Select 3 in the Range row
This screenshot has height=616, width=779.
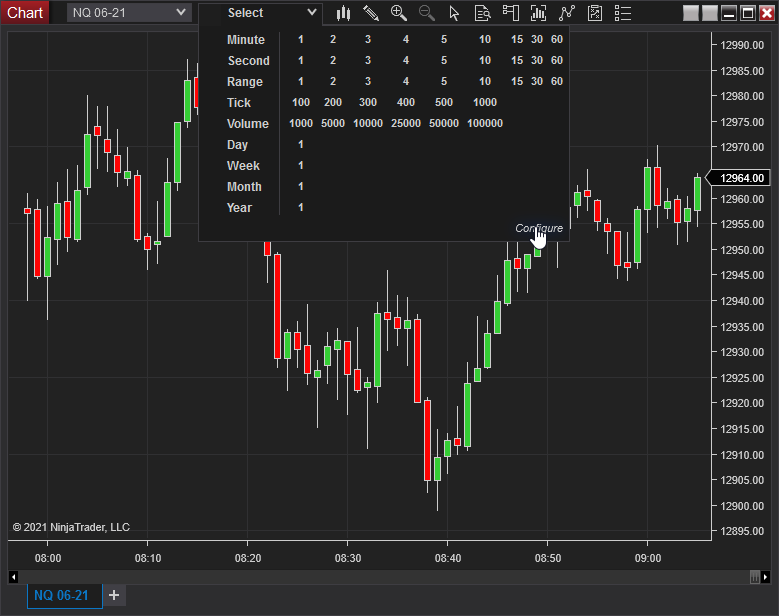(368, 81)
